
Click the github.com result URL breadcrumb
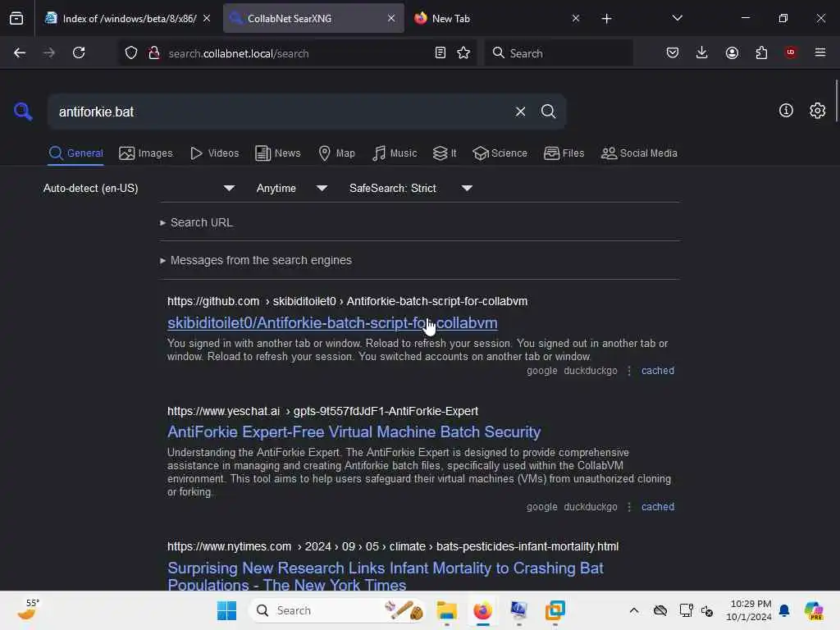tap(347, 302)
